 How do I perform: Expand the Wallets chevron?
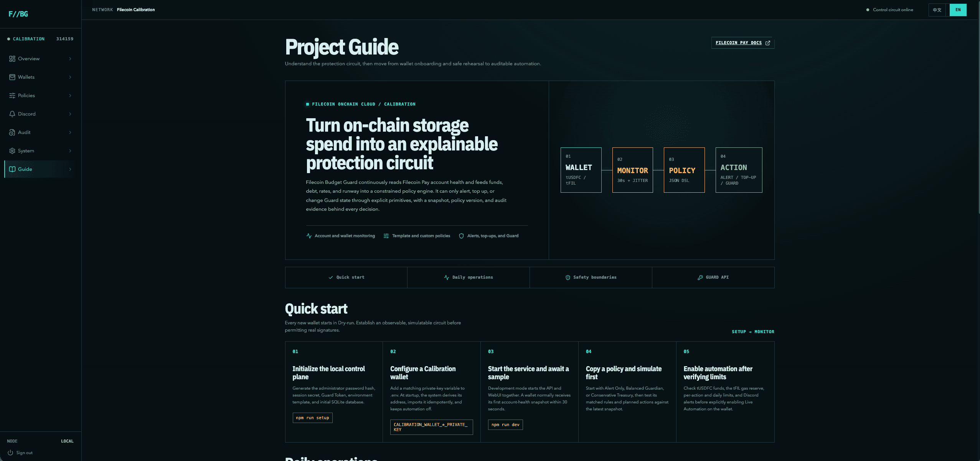pos(70,77)
